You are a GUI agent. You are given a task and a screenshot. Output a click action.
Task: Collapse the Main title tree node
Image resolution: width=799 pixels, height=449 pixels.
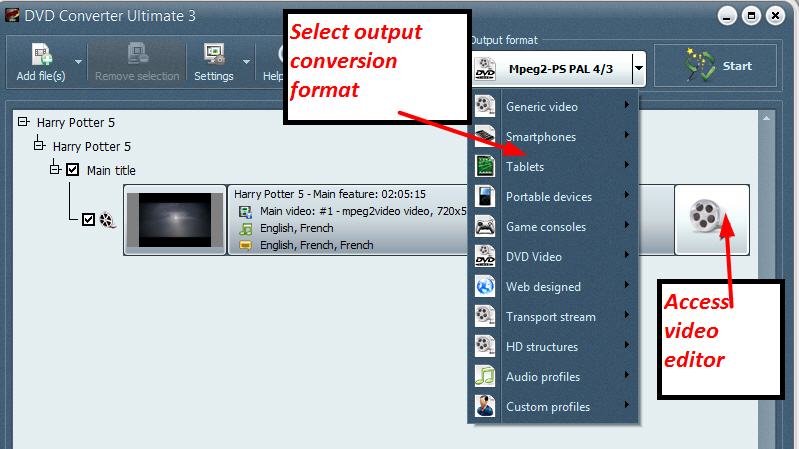coord(55,169)
